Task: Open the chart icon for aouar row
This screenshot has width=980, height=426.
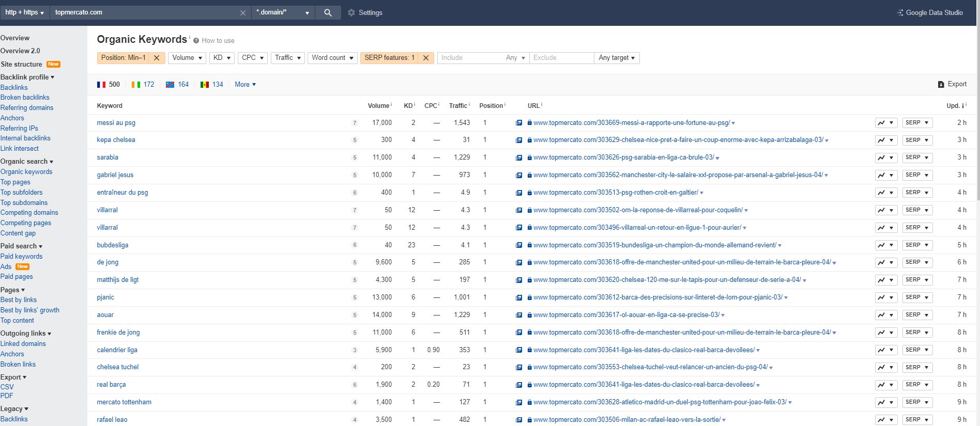Action: (x=886, y=315)
